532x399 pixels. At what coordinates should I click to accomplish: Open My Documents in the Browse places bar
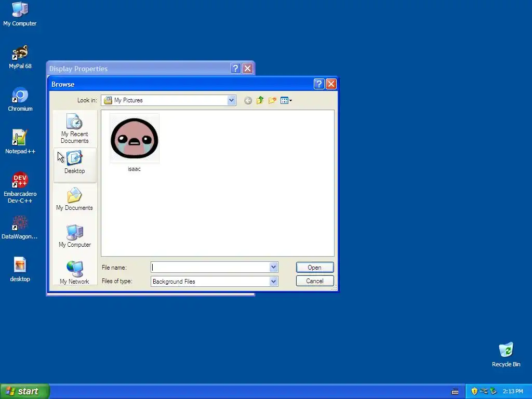point(75,199)
